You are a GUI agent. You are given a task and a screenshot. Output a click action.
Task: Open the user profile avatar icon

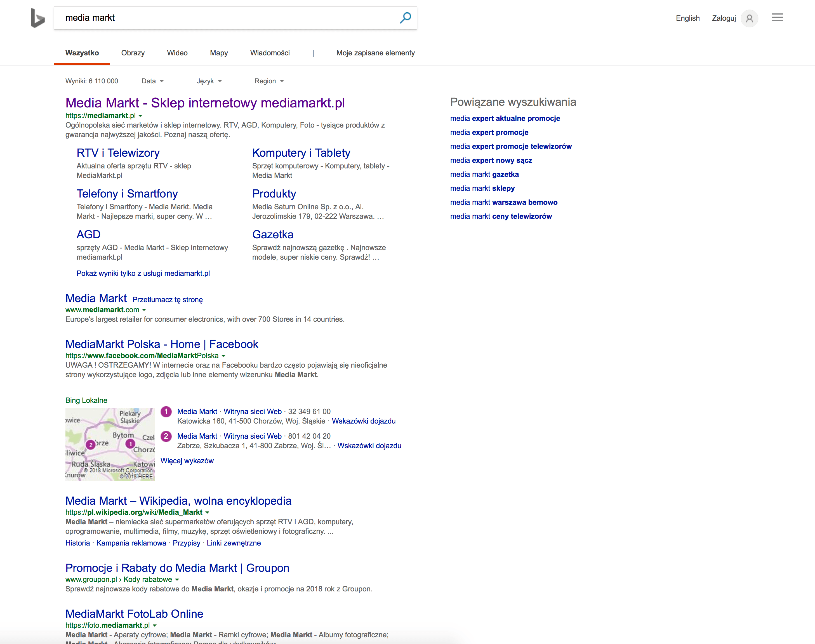click(x=749, y=18)
